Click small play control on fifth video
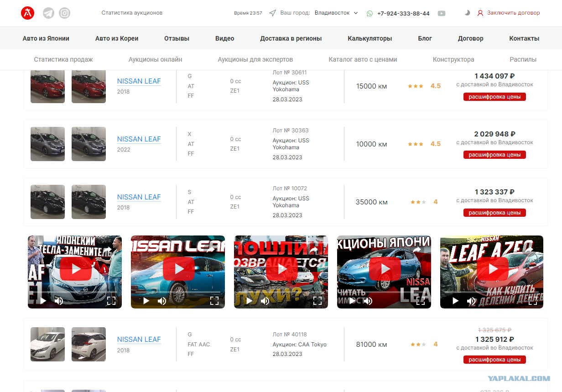 point(455,301)
